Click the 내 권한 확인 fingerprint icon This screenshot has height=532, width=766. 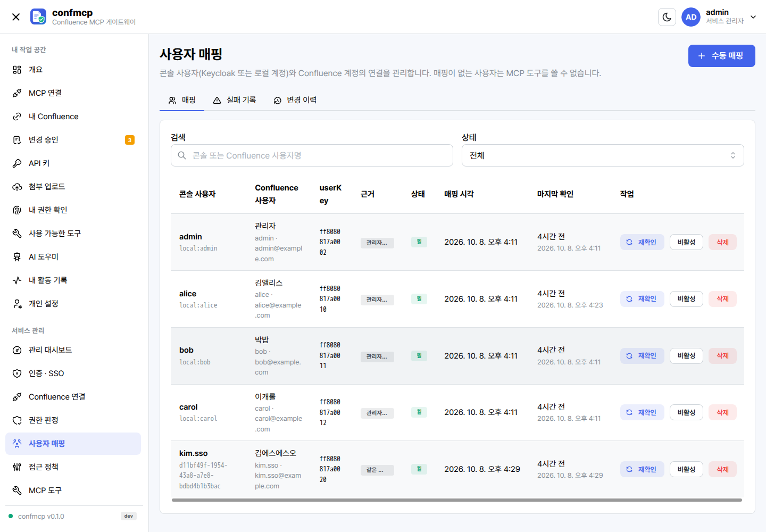click(17, 210)
